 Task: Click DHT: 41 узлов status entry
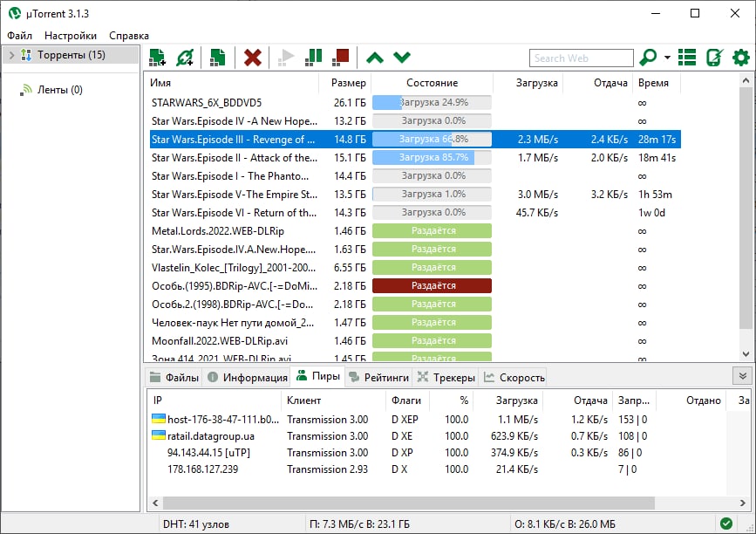[196, 524]
